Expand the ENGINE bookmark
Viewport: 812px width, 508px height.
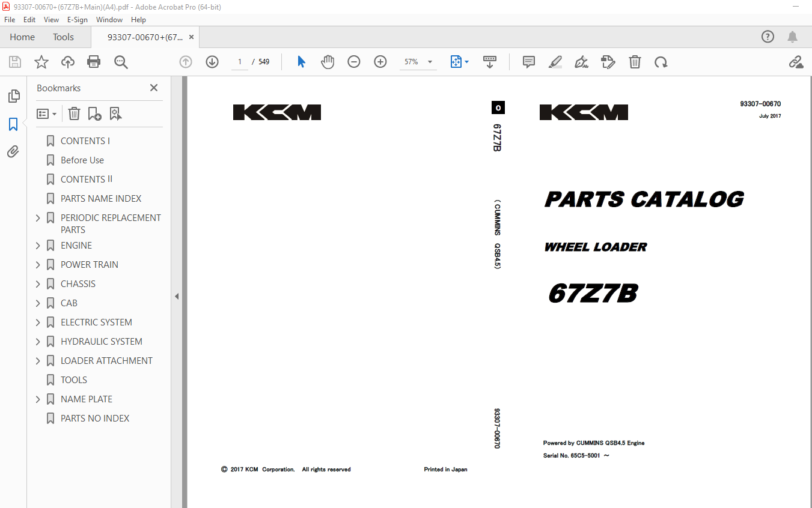point(38,246)
